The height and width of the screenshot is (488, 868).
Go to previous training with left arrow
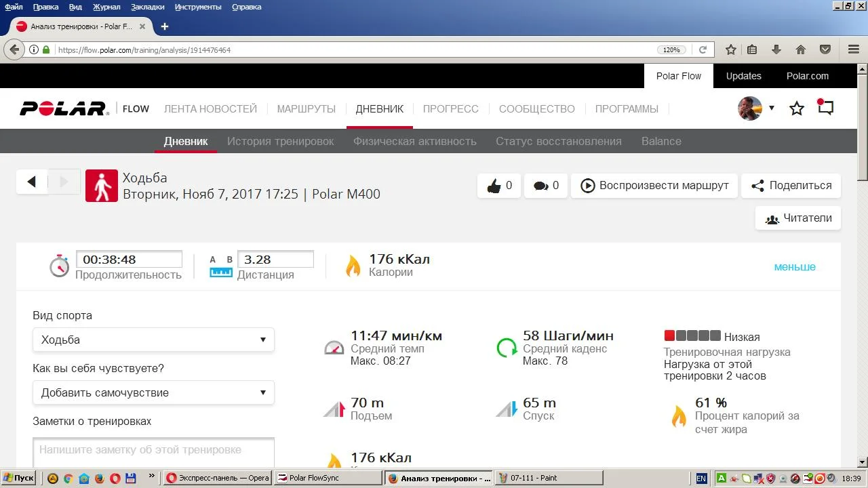coord(31,182)
